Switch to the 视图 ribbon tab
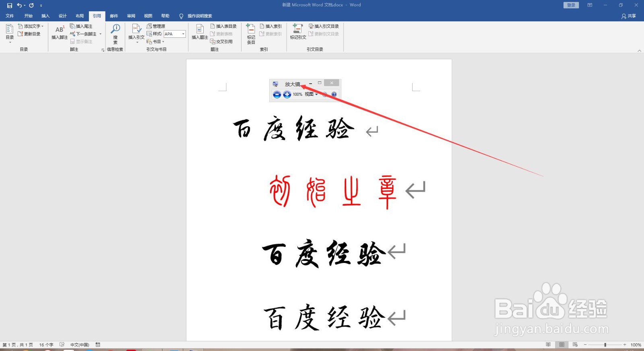Image resolution: width=644 pixels, height=351 pixels. (x=148, y=16)
